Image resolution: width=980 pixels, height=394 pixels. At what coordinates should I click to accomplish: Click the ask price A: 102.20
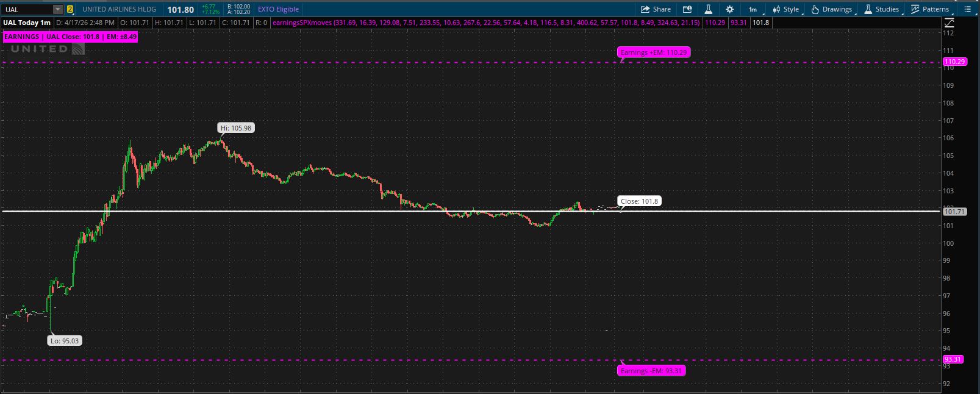tap(238, 12)
